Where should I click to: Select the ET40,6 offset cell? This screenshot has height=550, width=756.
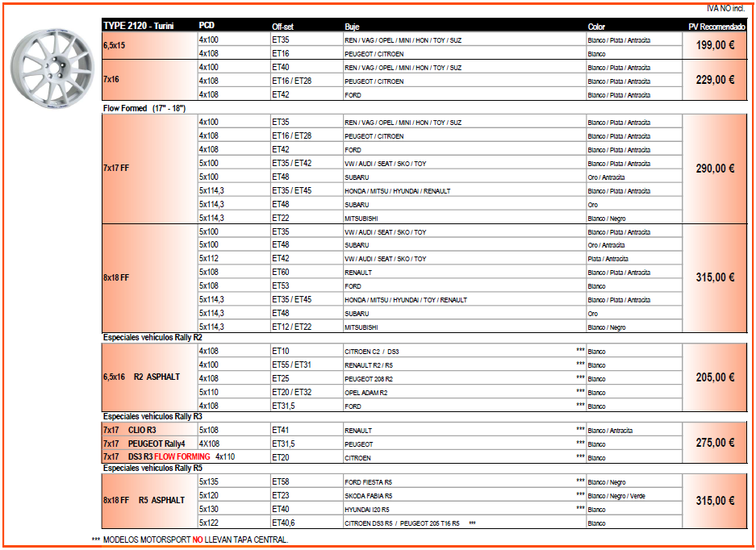284,523
